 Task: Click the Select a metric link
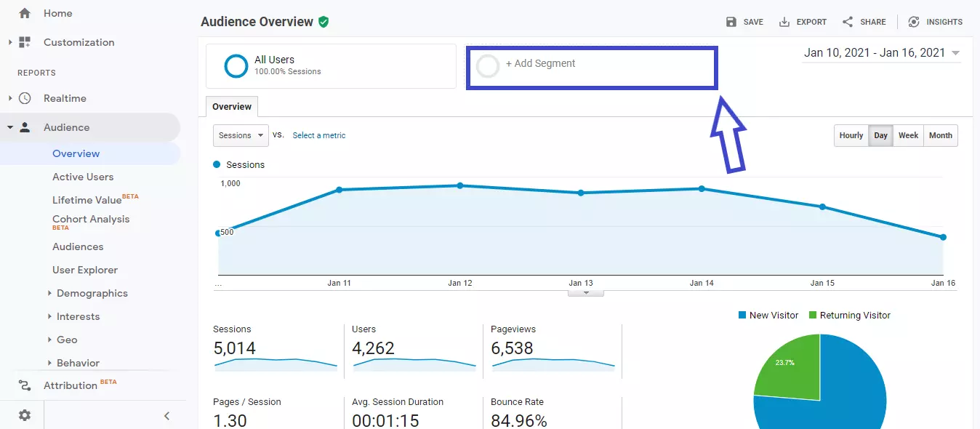click(319, 135)
